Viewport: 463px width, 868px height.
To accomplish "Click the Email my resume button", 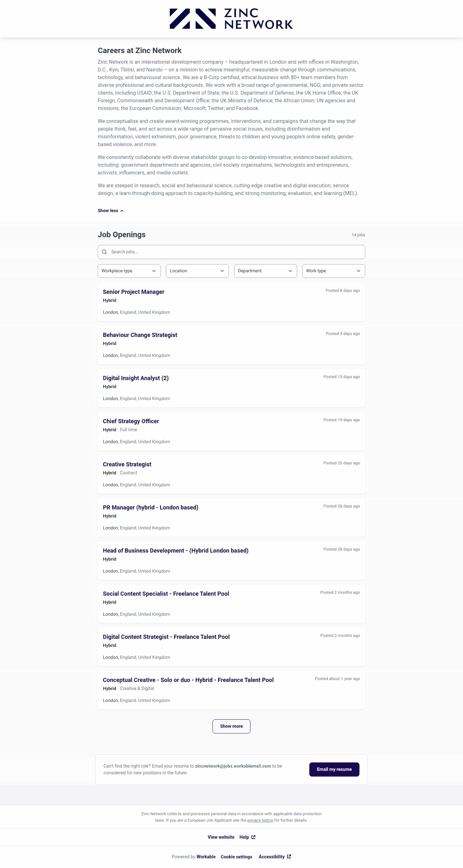I will tap(334, 769).
